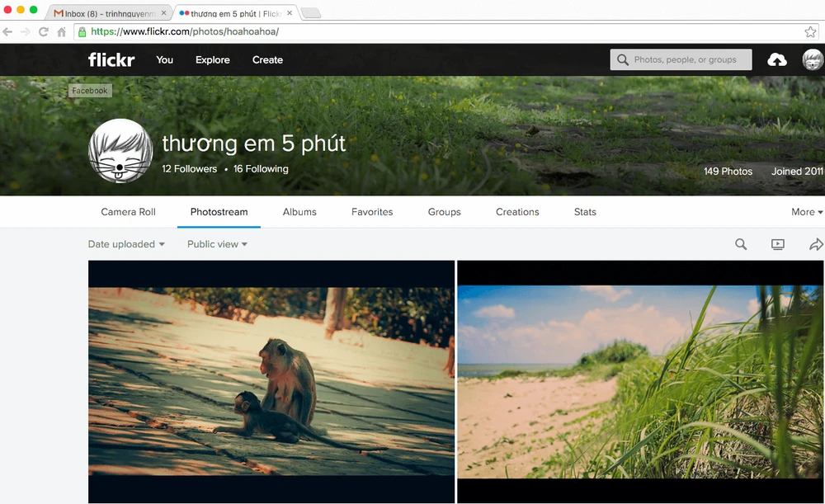
Task: Switch to the Albums tab
Action: (x=299, y=212)
